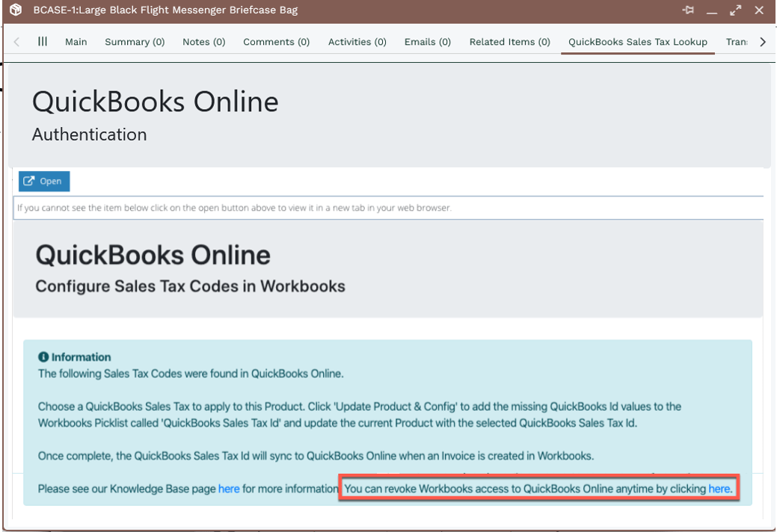
Task: Click the information icon in the blue panel
Action: pos(43,357)
